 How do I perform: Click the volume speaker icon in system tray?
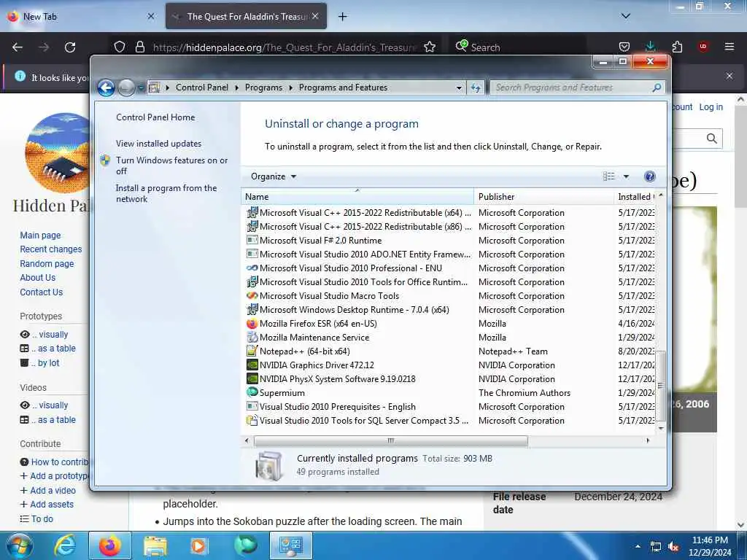coord(673,547)
